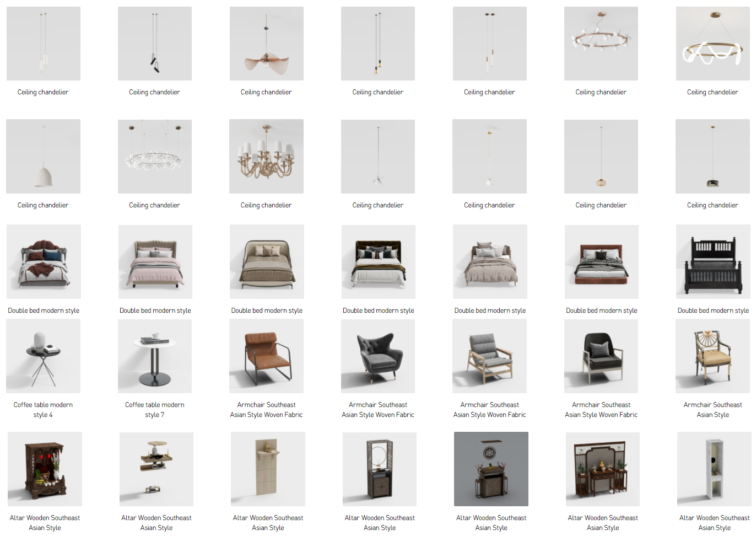Image resolution: width=756 pixels, height=541 pixels.
Task: Select the double bed with red velvet frame
Action: tap(602, 261)
